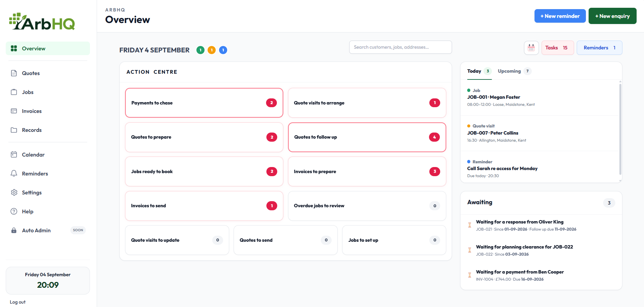
Task: Open Waiting for a payment from Ben Cooper
Action: click(541, 275)
